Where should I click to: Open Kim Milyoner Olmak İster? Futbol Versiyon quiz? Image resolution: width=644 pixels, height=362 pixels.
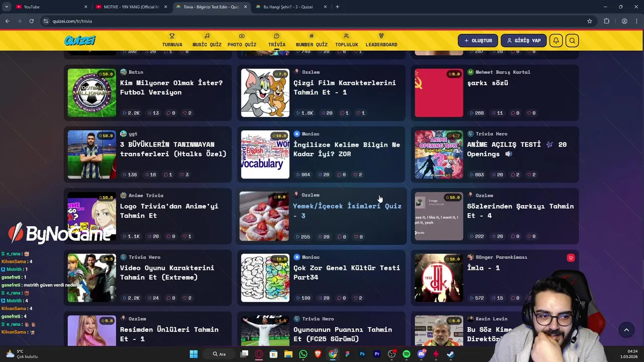point(171,87)
